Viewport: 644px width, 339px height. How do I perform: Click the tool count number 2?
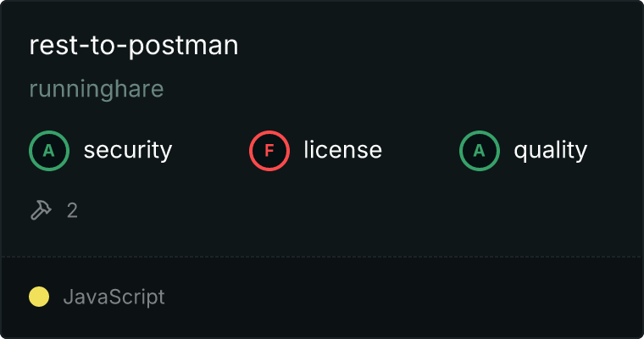click(x=72, y=211)
